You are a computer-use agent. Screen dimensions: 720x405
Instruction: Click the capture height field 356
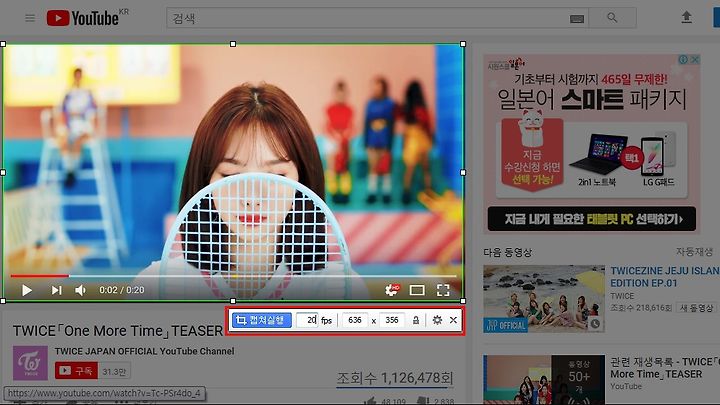(x=392, y=320)
